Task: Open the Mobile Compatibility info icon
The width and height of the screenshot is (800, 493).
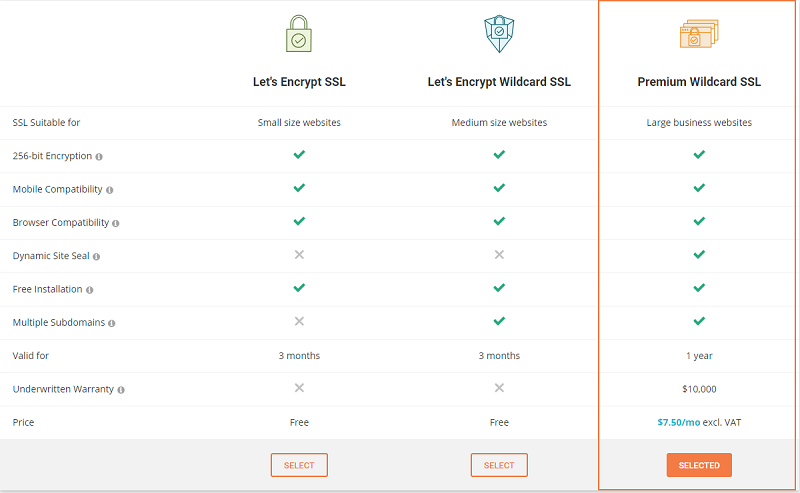Action: 109,190
